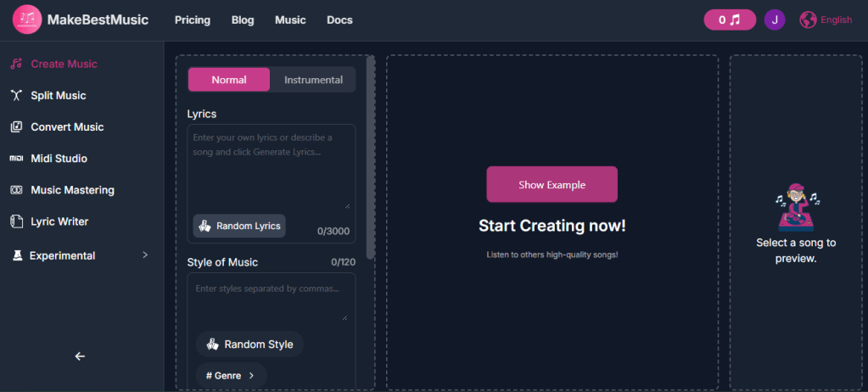The width and height of the screenshot is (868, 392).
Task: Click the MakeBestMusic logo icon
Action: point(27,20)
